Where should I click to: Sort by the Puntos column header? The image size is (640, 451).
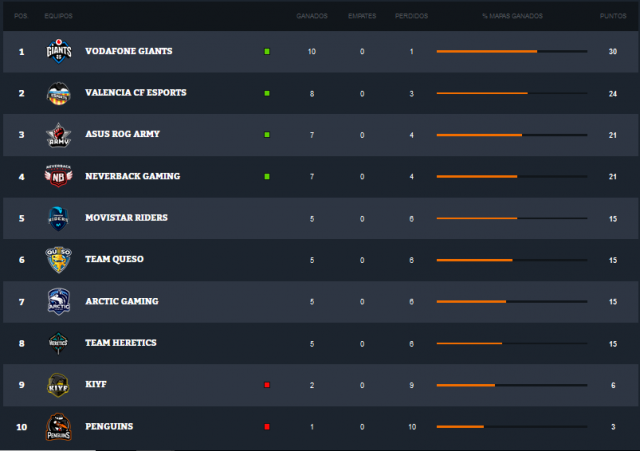pos(613,16)
